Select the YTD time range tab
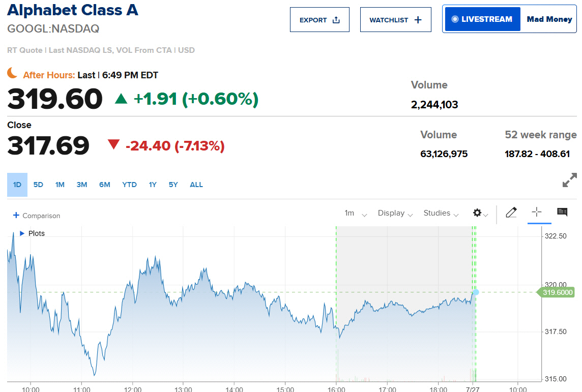 (130, 185)
